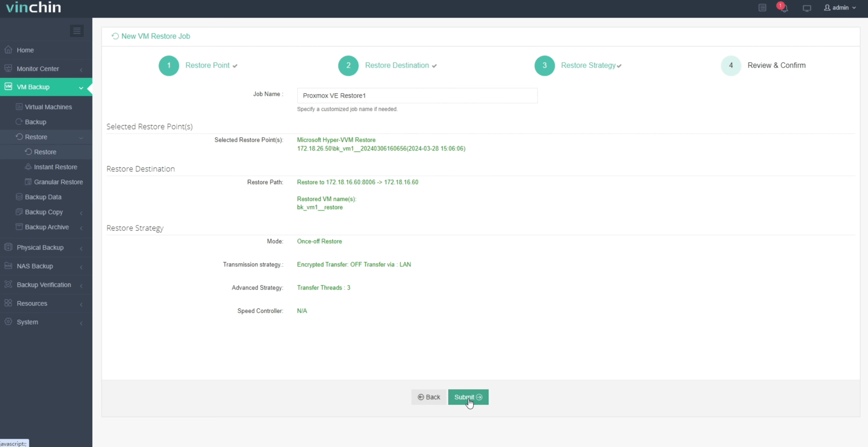Click the vinchin logo
This screenshot has width=868, height=447.
tap(33, 7)
